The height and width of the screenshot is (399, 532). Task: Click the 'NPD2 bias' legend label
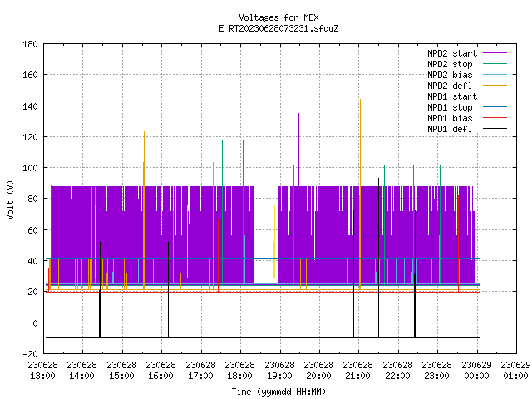coord(450,75)
